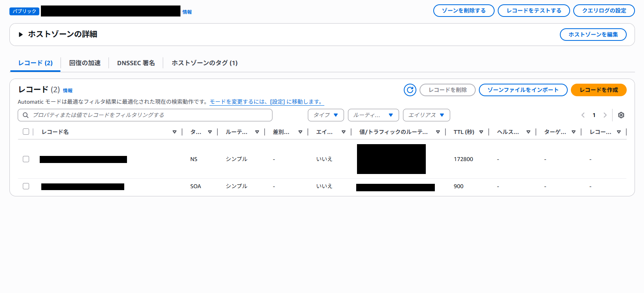This screenshot has height=293, width=644.
Task: Select the SOA record checkbox
Action: 26,186
